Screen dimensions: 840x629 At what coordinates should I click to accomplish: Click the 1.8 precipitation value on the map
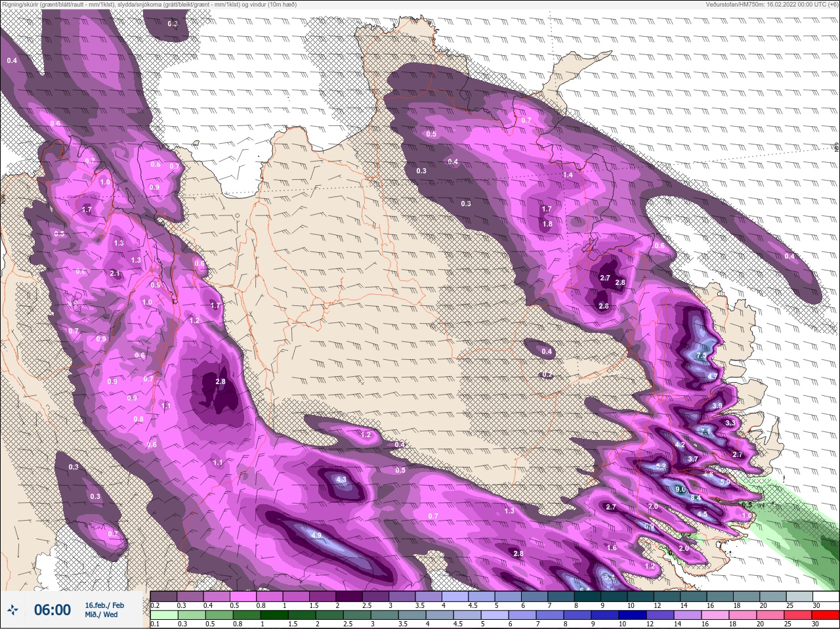547,224
